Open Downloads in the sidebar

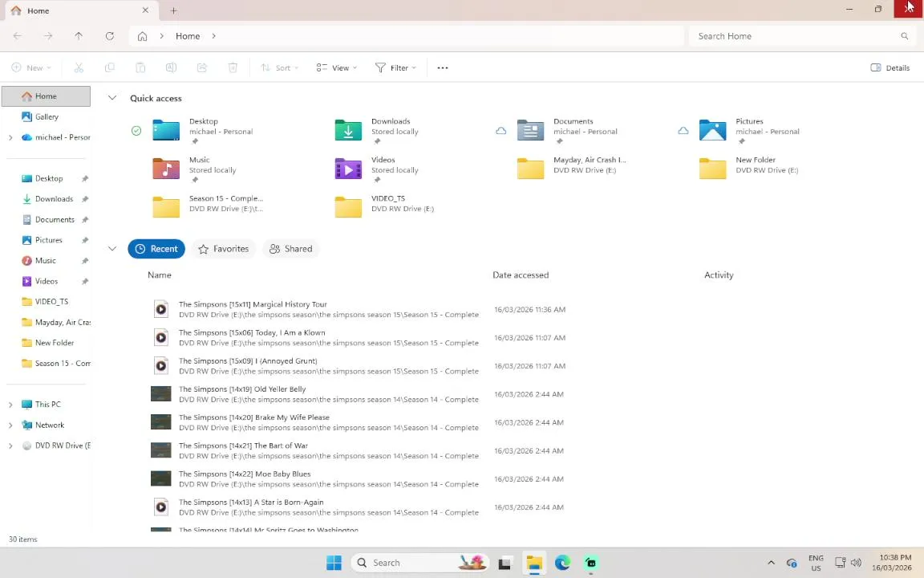pyautogui.click(x=46, y=199)
